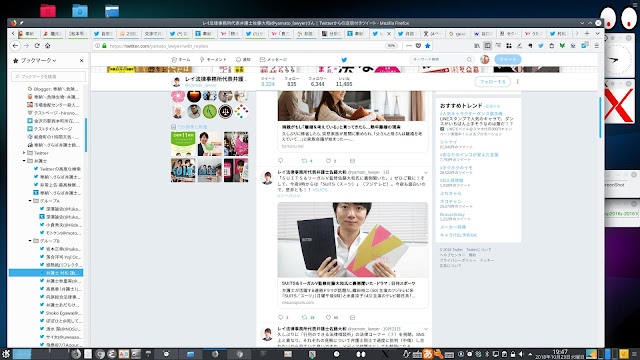Open Twitter Messages (メッセージ) nav item
Viewport: 640px width, 360px height.
pyautogui.click(x=273, y=60)
